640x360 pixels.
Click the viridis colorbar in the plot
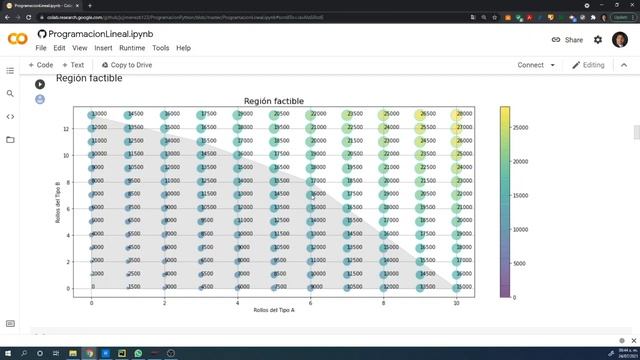point(505,202)
